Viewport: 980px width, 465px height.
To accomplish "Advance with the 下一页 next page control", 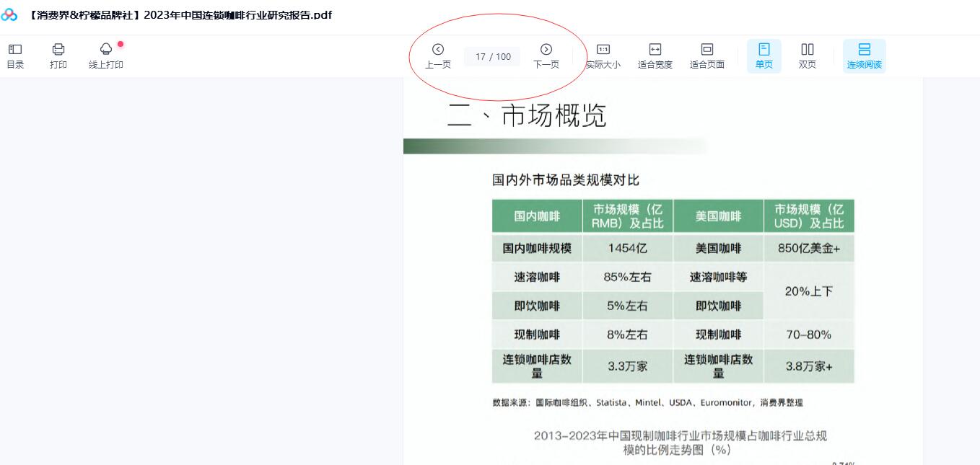I will (x=546, y=56).
